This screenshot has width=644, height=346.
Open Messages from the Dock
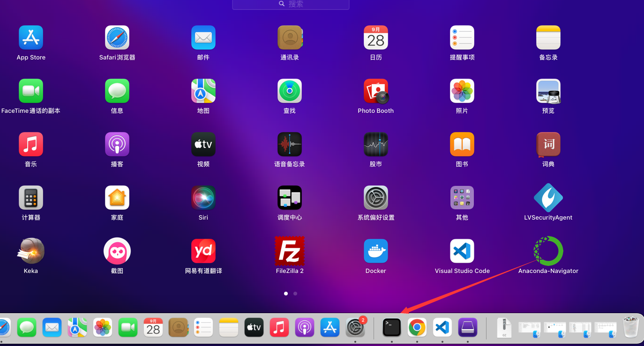(x=27, y=327)
